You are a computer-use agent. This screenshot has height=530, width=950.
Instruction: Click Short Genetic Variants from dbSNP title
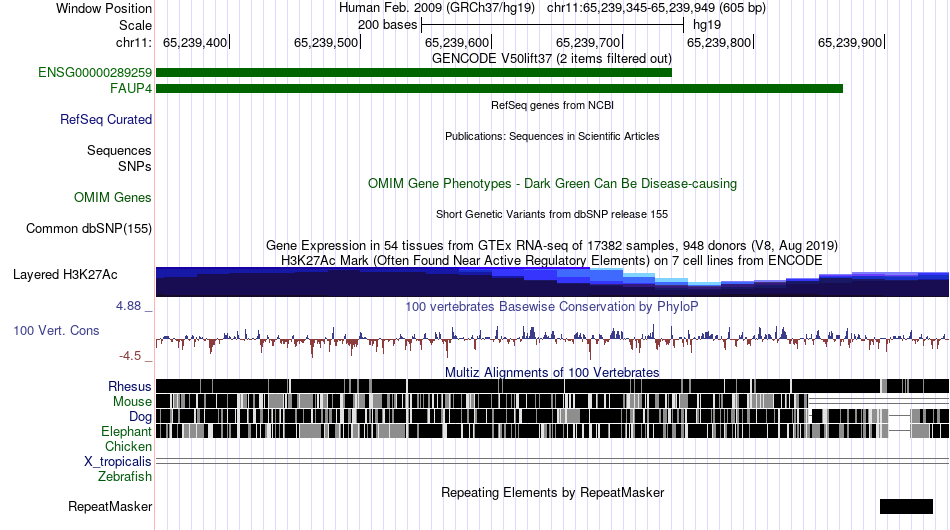(x=552, y=214)
